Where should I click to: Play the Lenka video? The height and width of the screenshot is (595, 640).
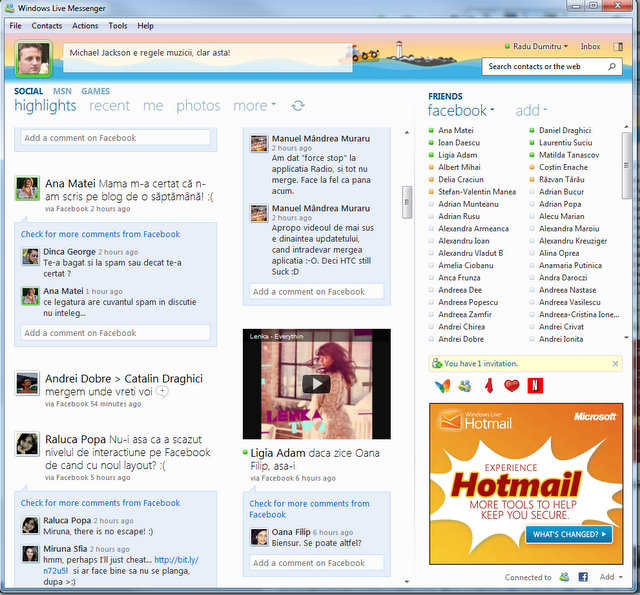click(316, 384)
